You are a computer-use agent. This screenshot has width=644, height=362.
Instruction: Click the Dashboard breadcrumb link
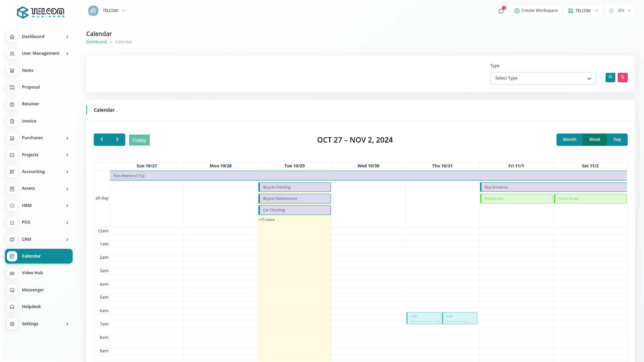point(96,42)
